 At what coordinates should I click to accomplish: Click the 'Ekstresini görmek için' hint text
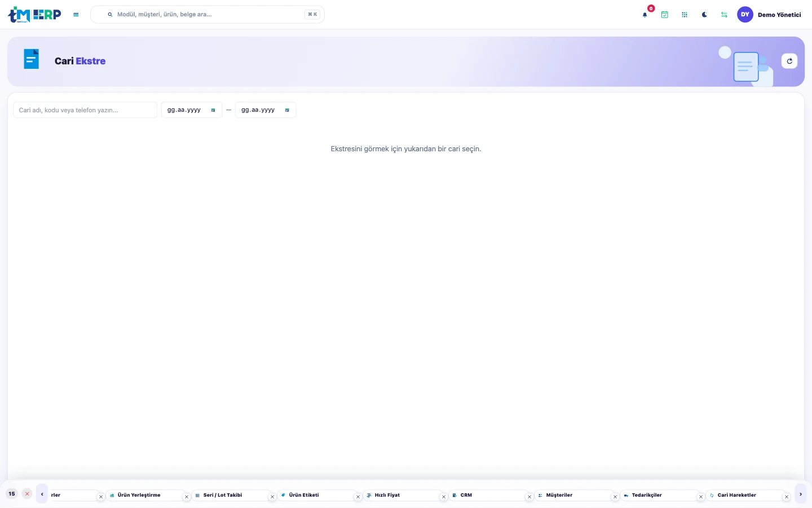click(x=406, y=149)
